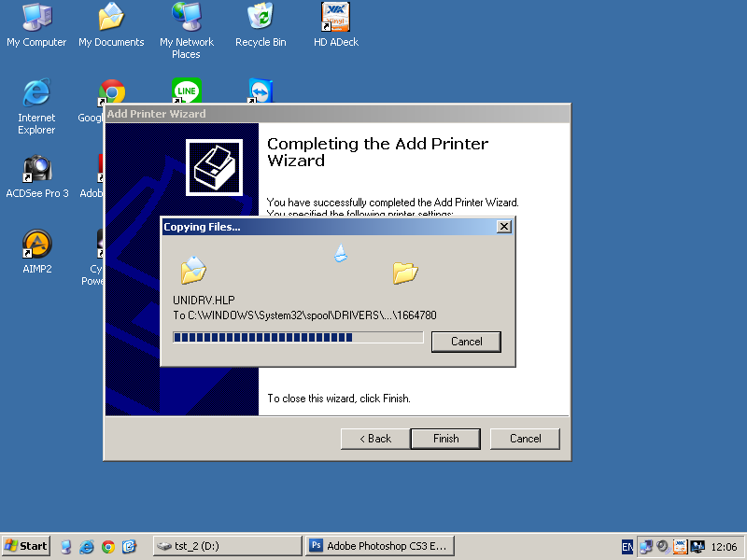Screen dimensions: 747x560
Task: Click EN language indicator in tray
Action: pyautogui.click(x=627, y=547)
